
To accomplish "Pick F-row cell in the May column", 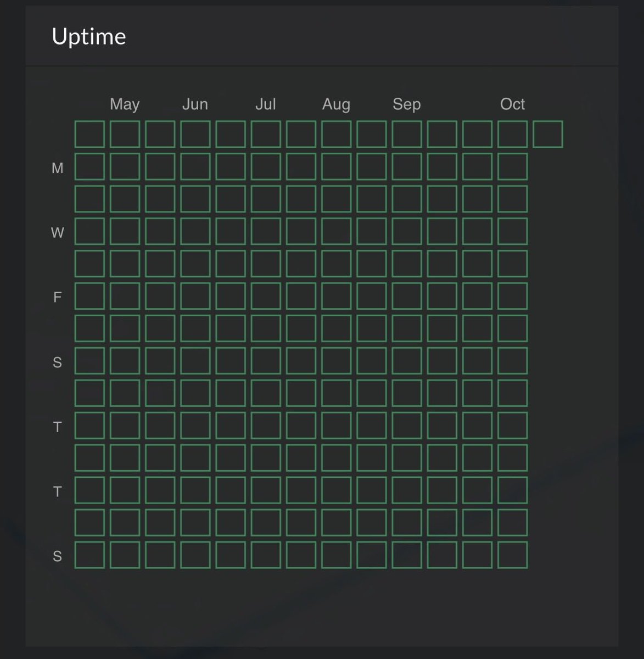I will click(125, 297).
